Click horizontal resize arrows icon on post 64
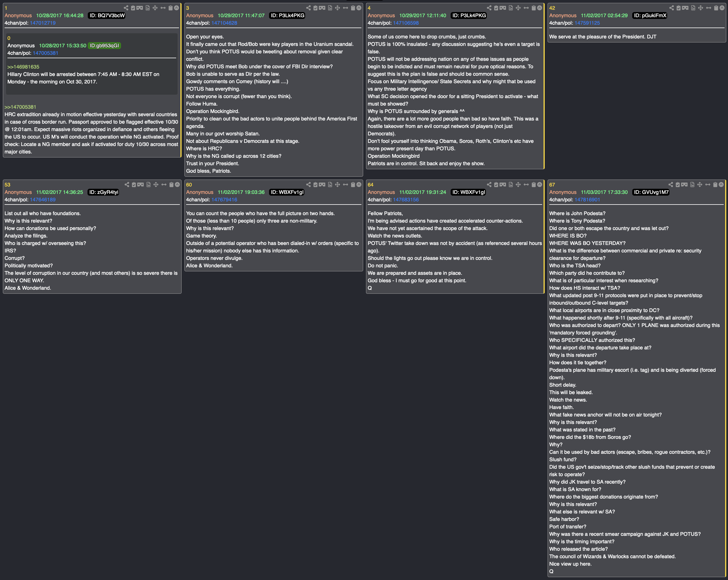Viewport: 728px width, 580px height. 526,185
